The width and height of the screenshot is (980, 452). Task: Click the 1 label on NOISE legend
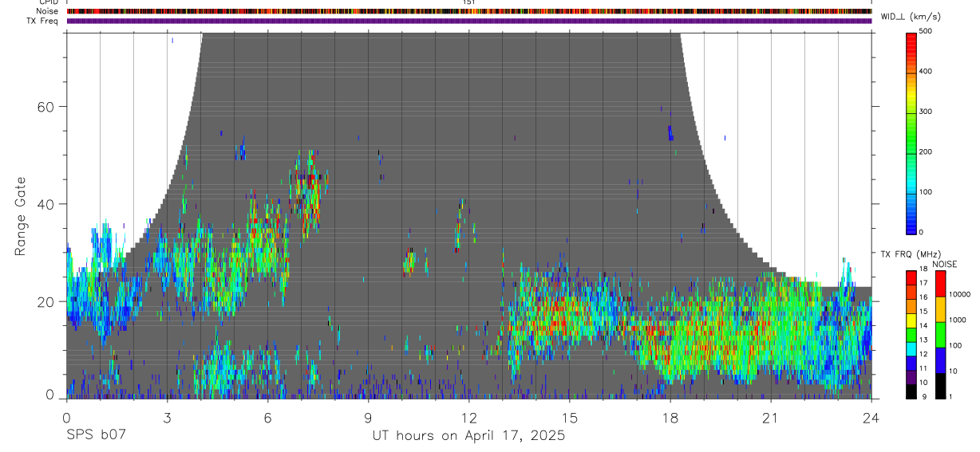[x=952, y=397]
